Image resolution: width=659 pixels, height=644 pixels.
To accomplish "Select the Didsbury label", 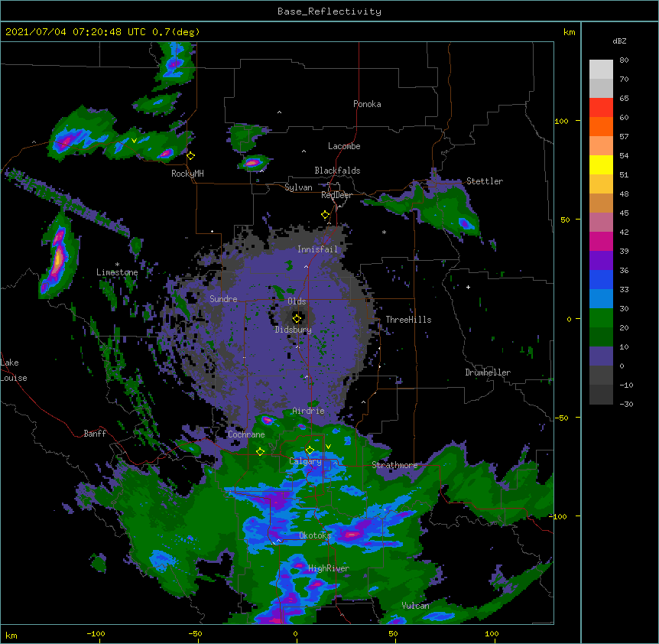I will tap(294, 330).
